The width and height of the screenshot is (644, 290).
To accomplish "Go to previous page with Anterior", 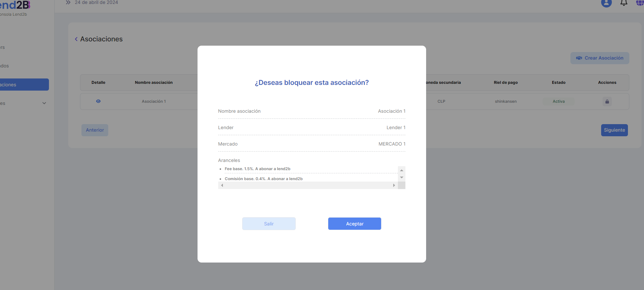I will pyautogui.click(x=95, y=130).
